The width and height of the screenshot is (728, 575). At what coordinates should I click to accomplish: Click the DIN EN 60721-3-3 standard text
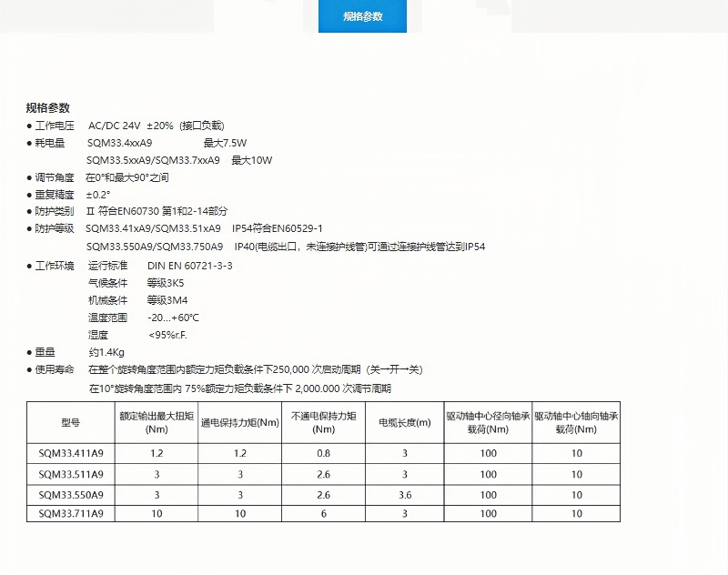pos(190,266)
